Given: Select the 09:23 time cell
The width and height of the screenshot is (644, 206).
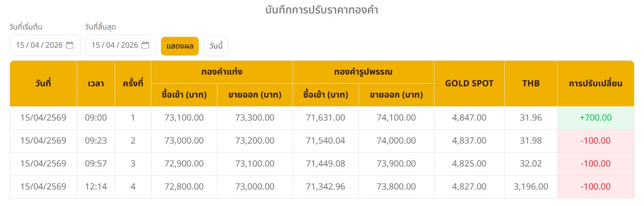Looking at the screenshot, I should 96,141.
